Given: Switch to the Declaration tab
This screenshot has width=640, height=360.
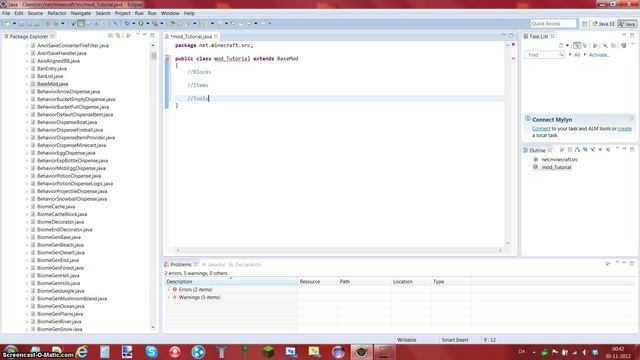Looking at the screenshot, I should tap(245, 264).
